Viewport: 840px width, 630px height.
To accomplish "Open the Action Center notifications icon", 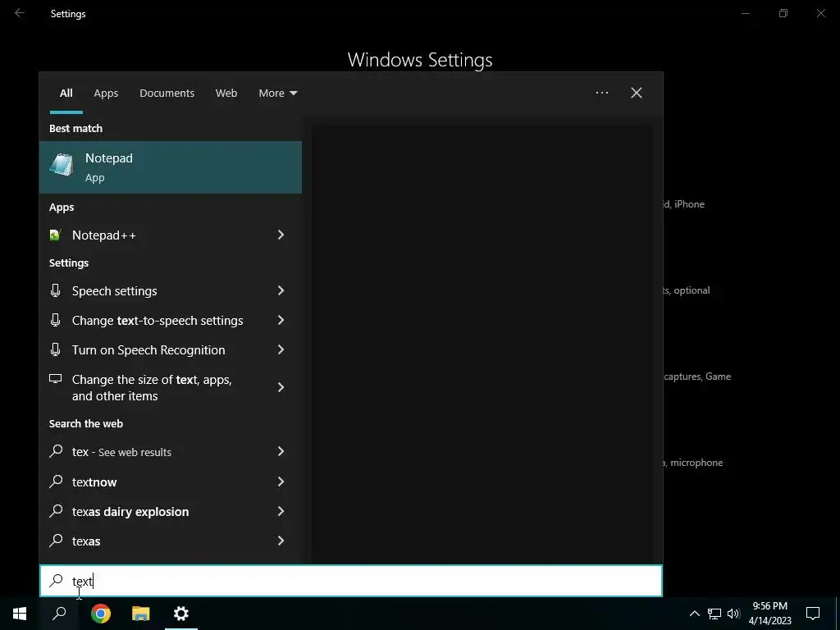I will (x=813, y=614).
